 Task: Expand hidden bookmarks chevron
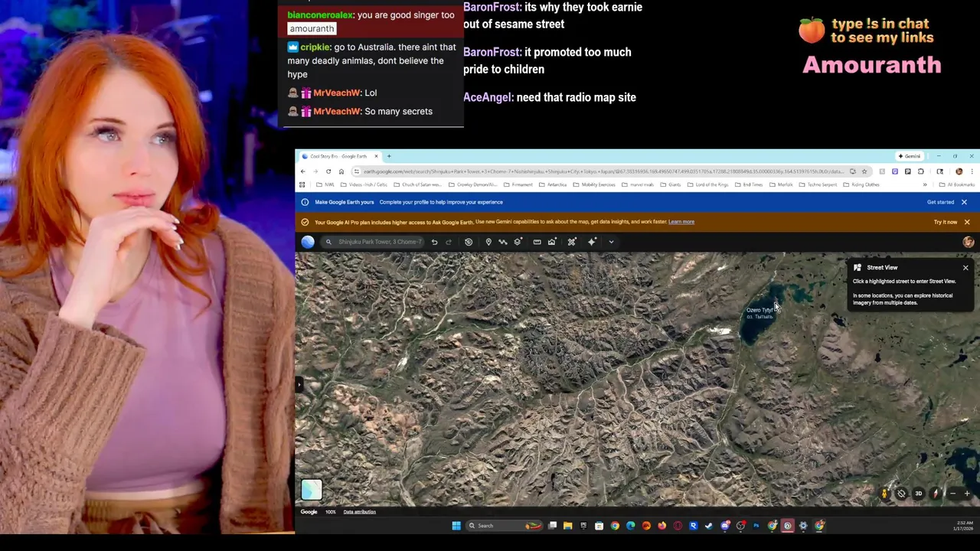pyautogui.click(x=925, y=184)
